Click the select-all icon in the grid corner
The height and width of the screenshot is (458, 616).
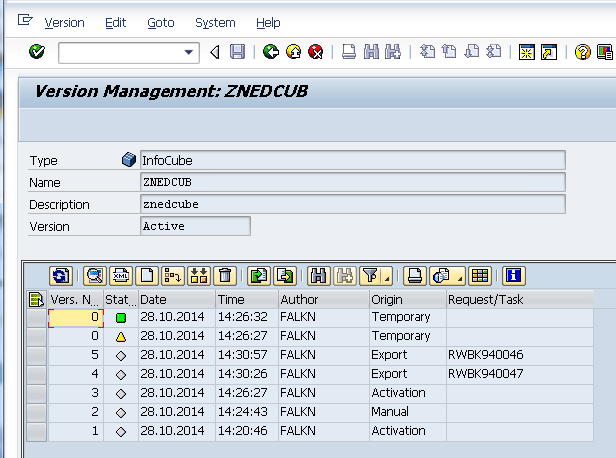coord(36,299)
